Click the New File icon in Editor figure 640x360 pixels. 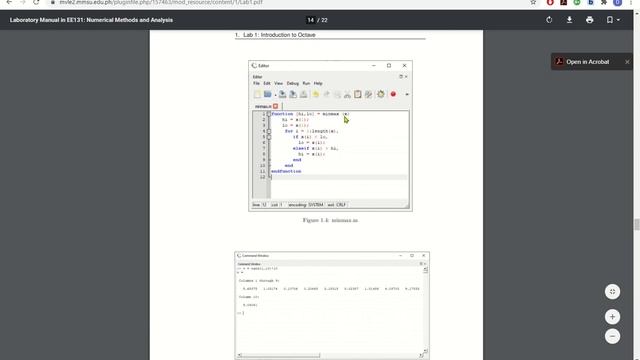257,94
